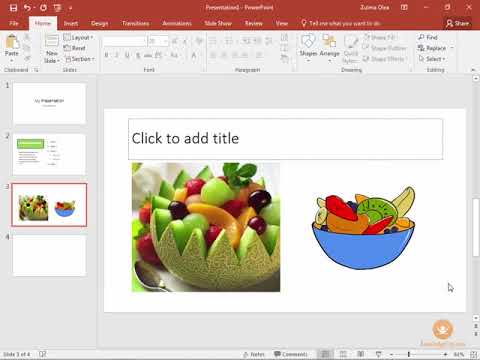Click the Redo/Repeat icon

point(43,8)
